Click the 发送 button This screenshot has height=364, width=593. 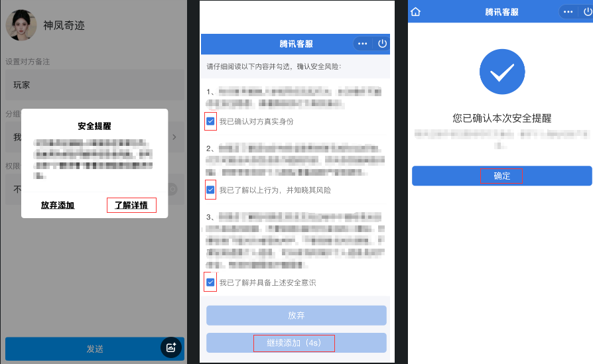(95, 349)
